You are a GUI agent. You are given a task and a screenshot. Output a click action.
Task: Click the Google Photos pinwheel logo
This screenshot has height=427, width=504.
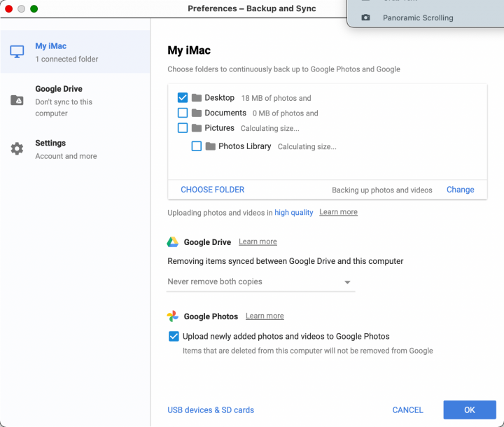tap(173, 316)
